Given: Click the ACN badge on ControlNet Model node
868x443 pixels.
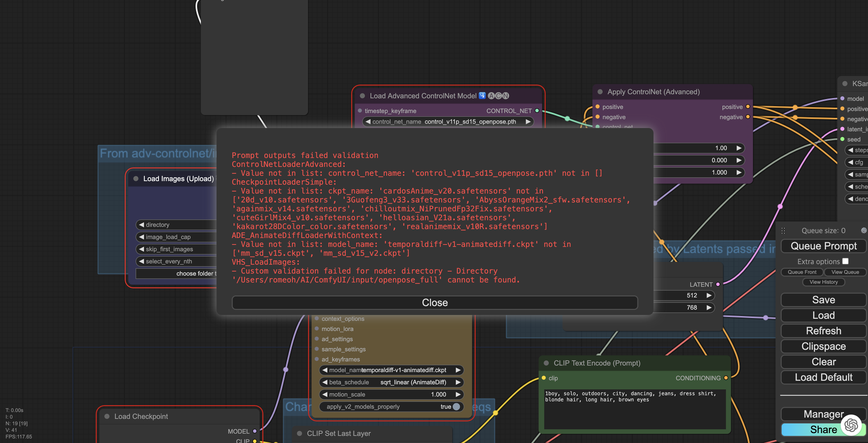Looking at the screenshot, I should 498,96.
